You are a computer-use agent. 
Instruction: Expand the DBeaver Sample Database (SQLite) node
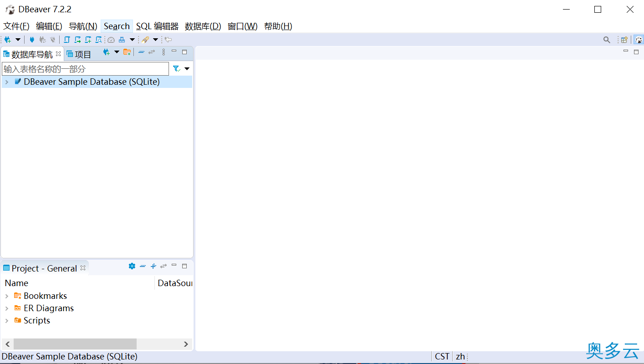point(6,82)
